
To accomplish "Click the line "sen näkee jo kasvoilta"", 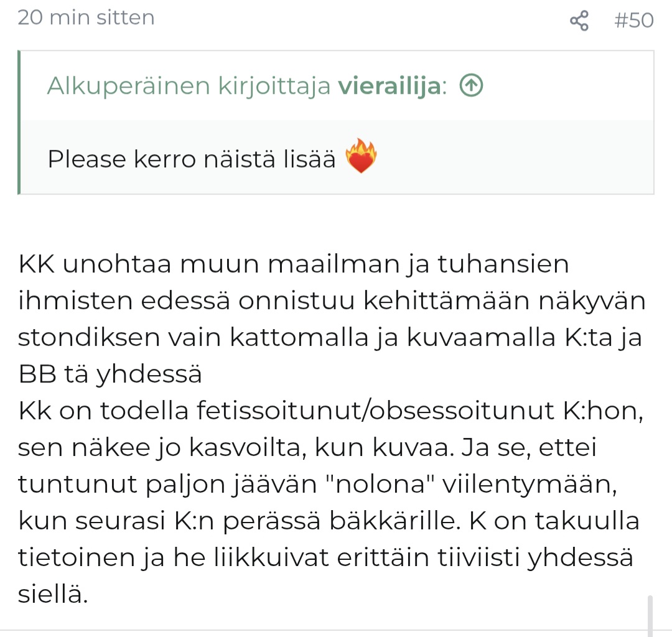I will click(162, 448).
